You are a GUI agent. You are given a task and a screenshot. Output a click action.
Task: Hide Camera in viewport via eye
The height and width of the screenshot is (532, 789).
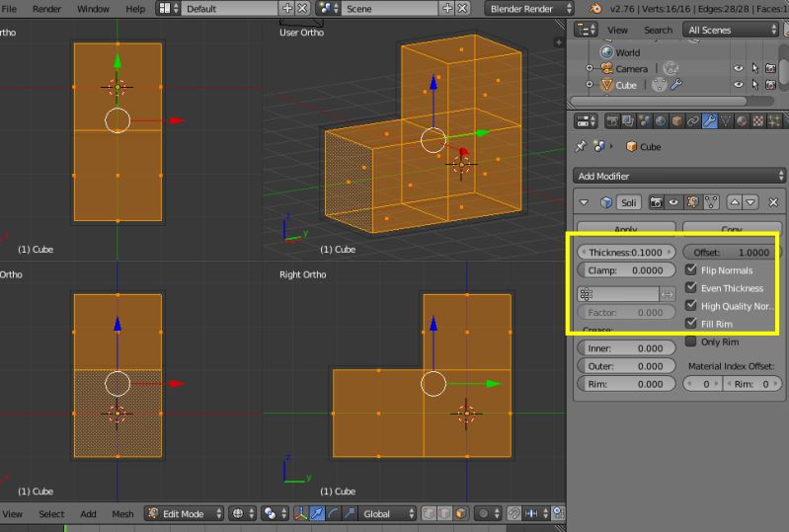tap(739, 68)
